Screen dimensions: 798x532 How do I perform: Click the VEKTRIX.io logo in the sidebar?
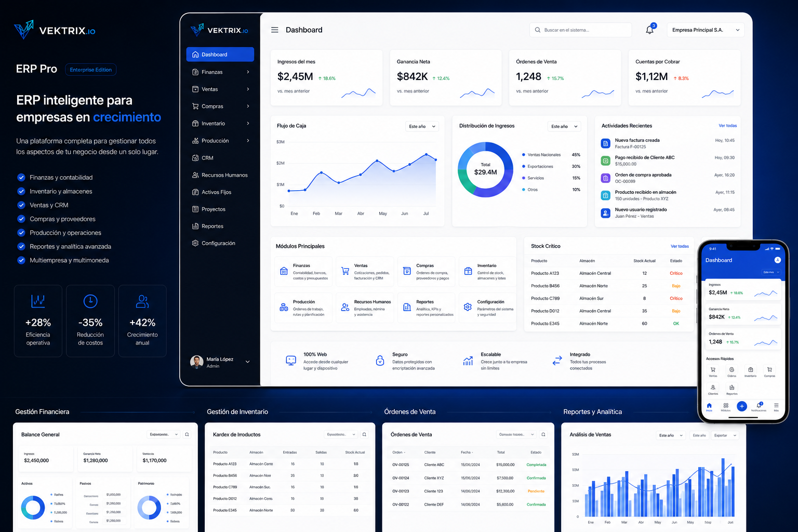point(219,30)
